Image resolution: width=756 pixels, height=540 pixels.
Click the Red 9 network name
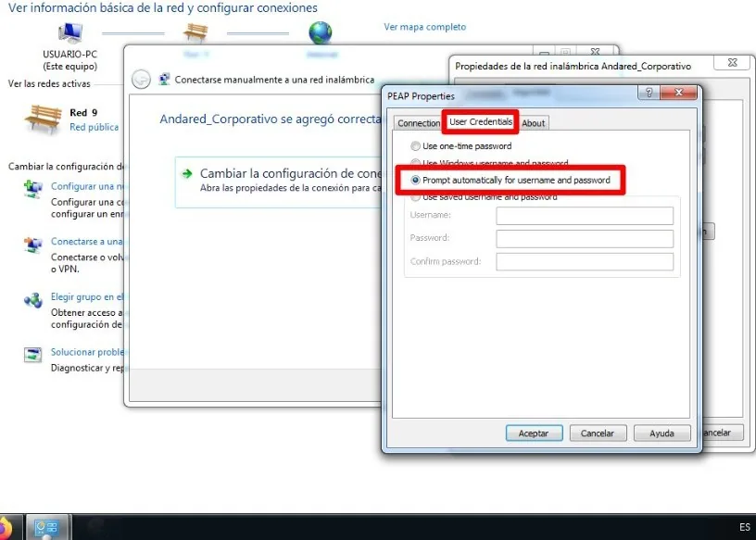[x=83, y=113]
